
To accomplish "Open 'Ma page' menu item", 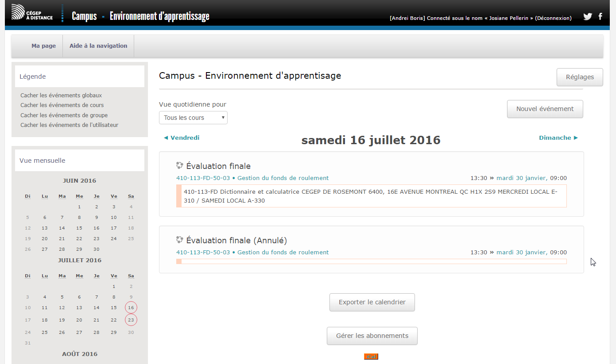I will [43, 46].
